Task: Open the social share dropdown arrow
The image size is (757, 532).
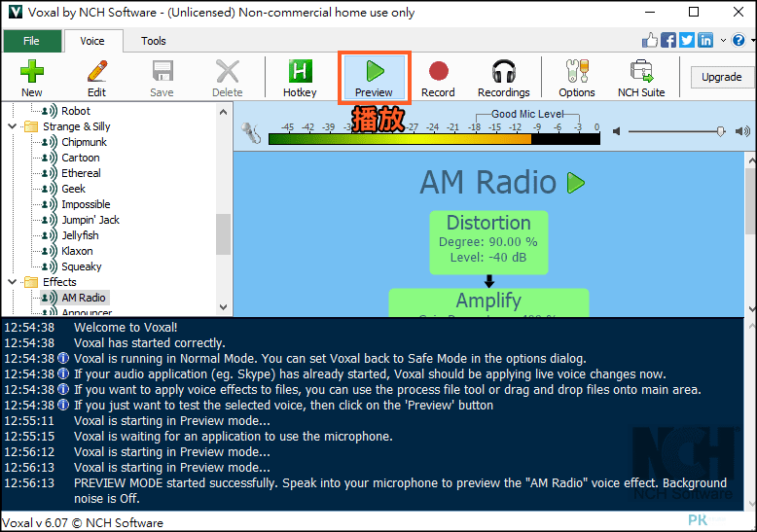Action: point(723,41)
